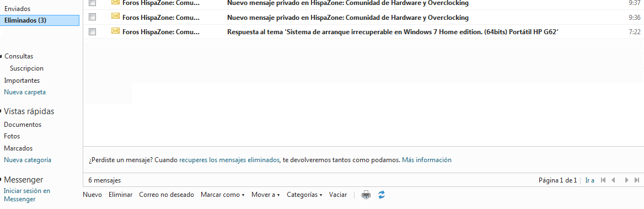Click the Ir a page link
This screenshot has width=644, height=209.
[590, 180]
